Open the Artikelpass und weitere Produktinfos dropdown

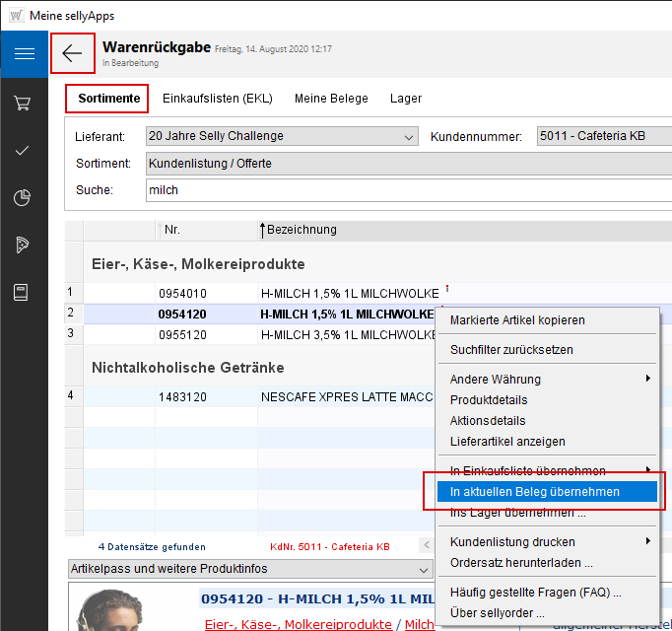pyautogui.click(x=422, y=569)
